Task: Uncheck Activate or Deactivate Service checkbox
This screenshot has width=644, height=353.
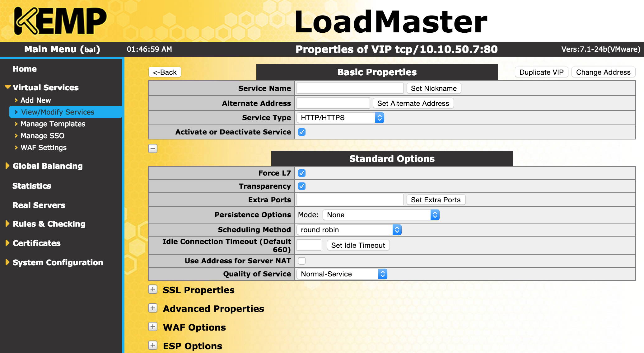Action: pyautogui.click(x=302, y=132)
